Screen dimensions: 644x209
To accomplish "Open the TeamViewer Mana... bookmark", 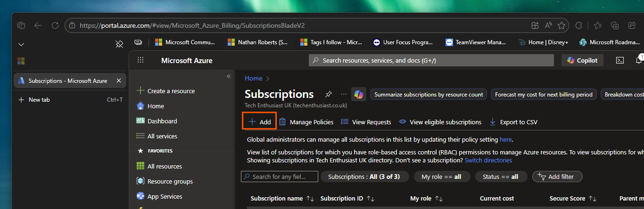I will click(x=475, y=42).
